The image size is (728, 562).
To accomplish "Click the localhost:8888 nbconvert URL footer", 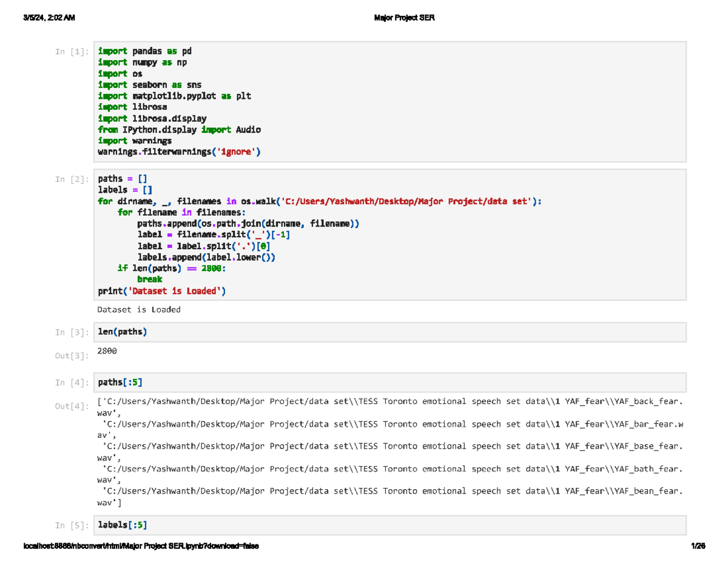I will click(x=141, y=546).
